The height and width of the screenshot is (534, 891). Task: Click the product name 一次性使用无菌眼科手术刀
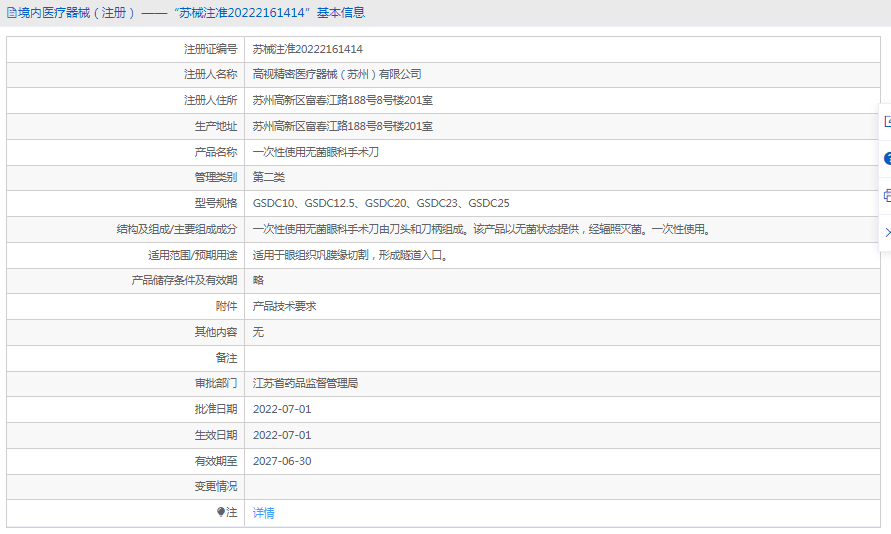pyautogui.click(x=316, y=152)
